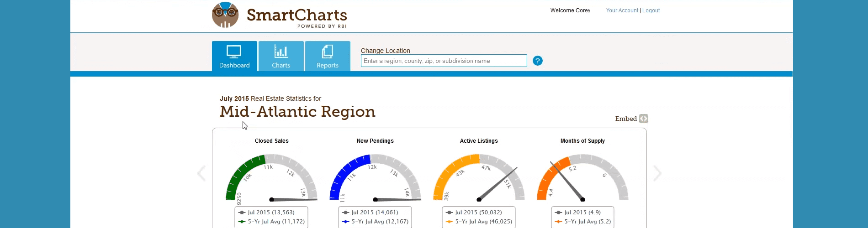868x228 pixels.
Task: Switch to the Charts tab
Action: click(x=281, y=56)
